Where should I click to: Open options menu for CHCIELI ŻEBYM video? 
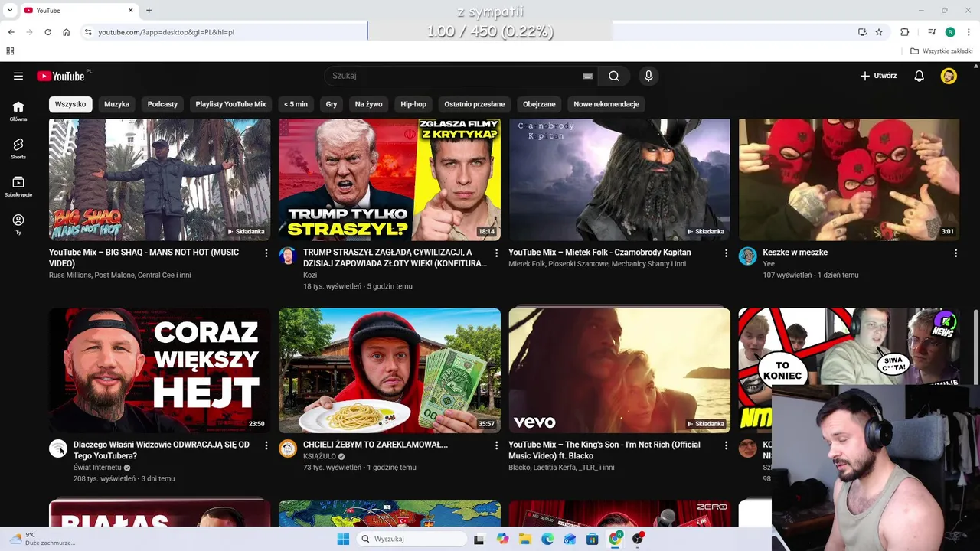[x=495, y=445]
